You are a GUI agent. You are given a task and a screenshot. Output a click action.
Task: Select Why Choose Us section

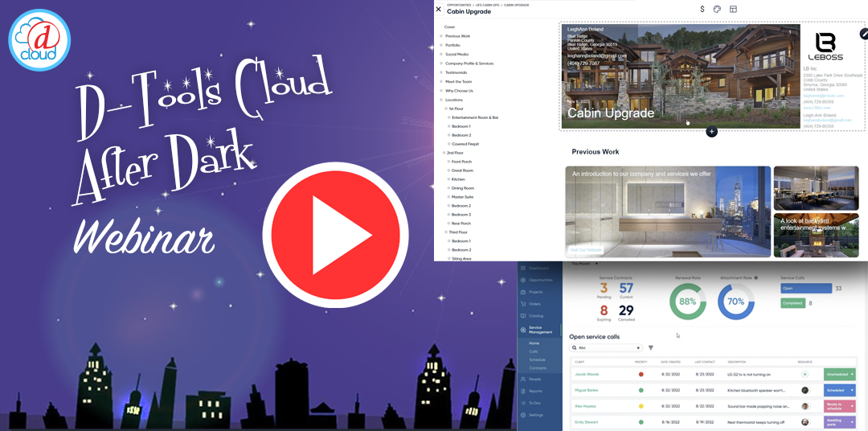click(x=459, y=90)
